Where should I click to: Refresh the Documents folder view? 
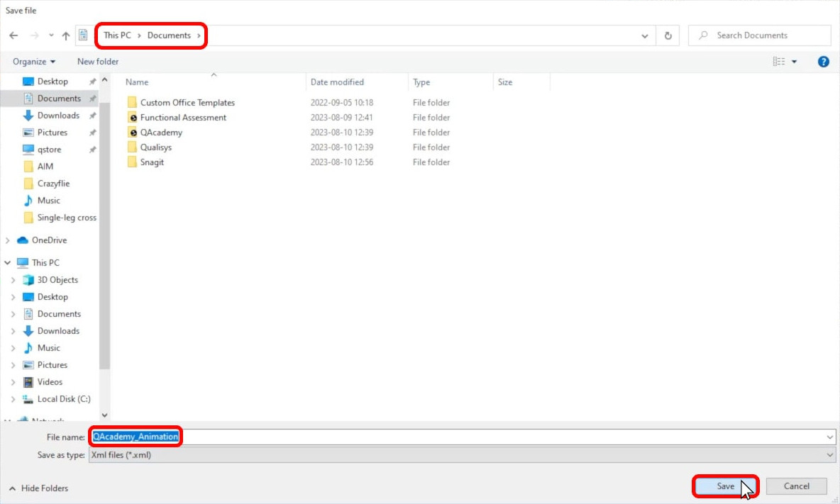668,35
